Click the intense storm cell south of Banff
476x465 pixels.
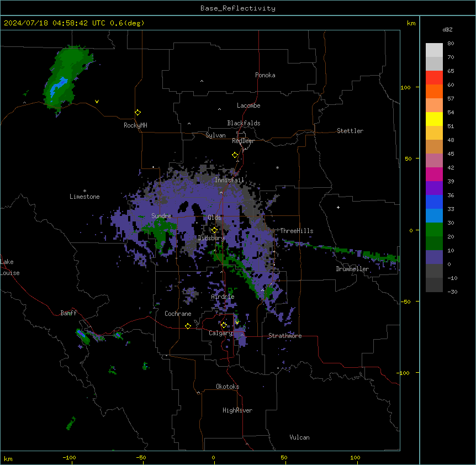83,336
